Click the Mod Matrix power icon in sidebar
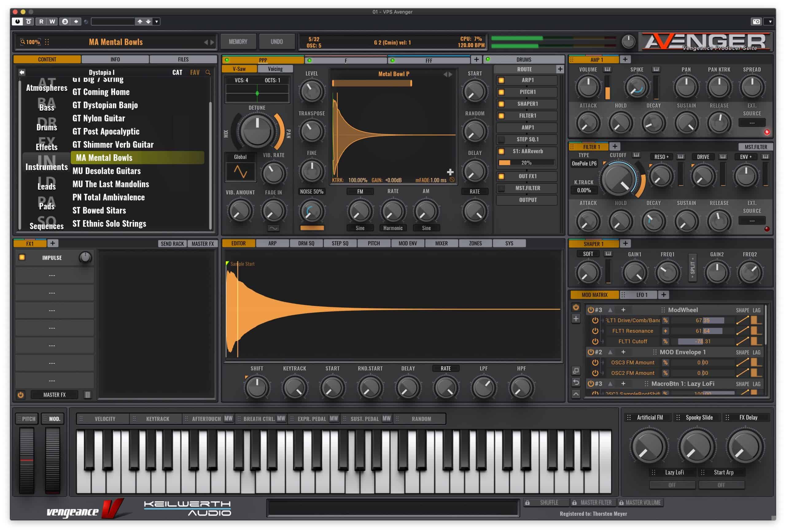The width and height of the screenshot is (786, 532). 576,307
